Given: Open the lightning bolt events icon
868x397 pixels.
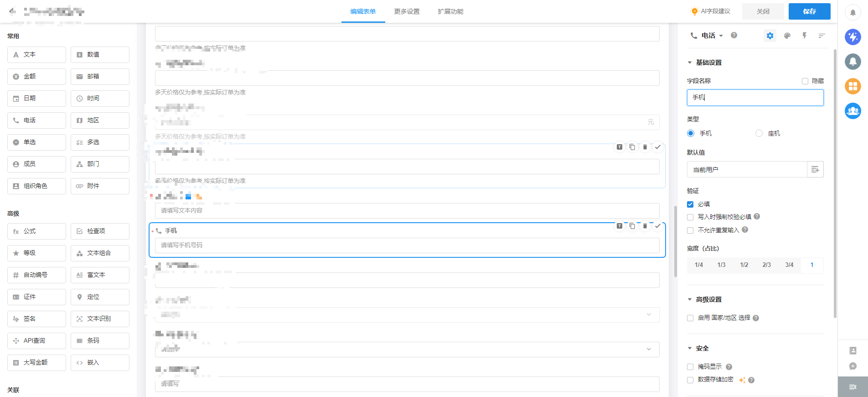Looking at the screenshot, I should 805,36.
